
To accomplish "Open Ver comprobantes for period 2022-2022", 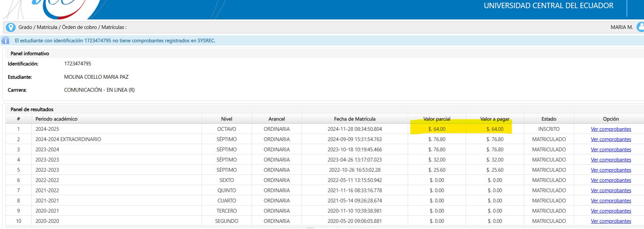I will (x=611, y=180).
